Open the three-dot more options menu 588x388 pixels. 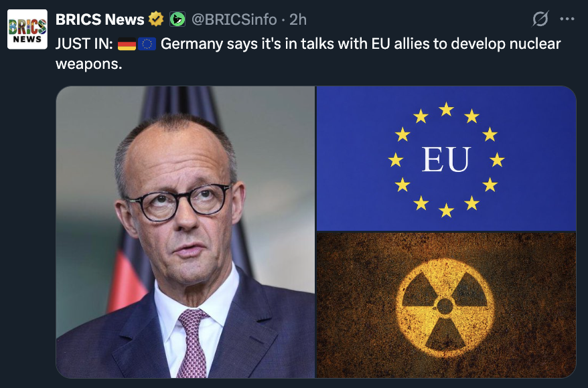click(x=567, y=19)
